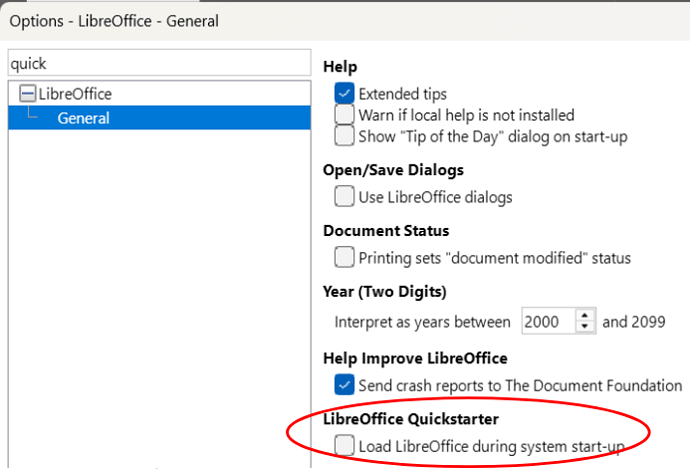Uncheck 'Send crash reports to The Document Foundation'

345,384
